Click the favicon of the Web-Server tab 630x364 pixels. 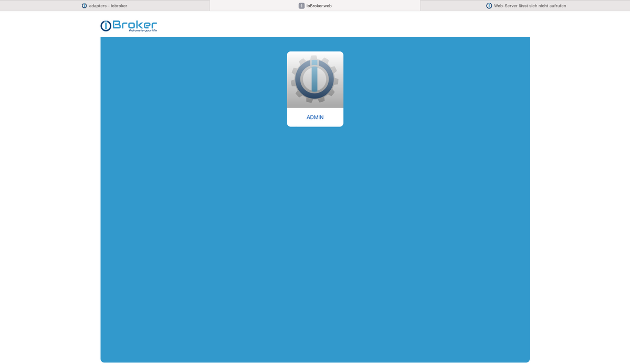pyautogui.click(x=489, y=6)
